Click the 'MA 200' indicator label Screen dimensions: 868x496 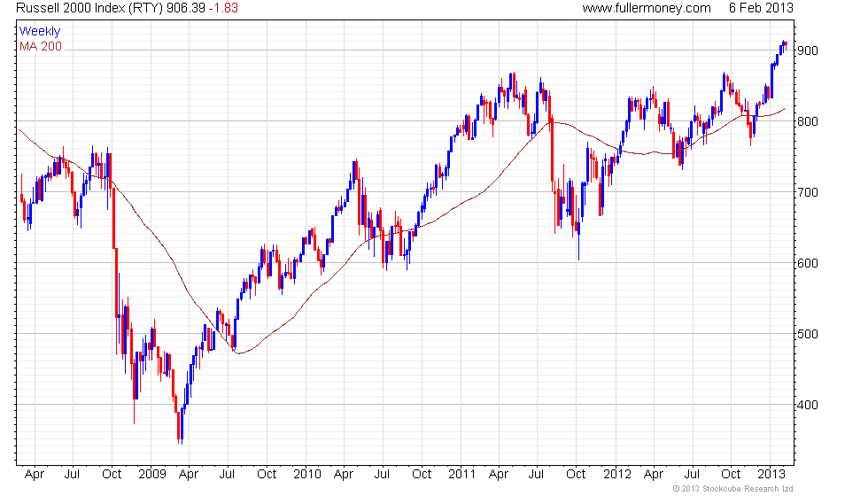(x=41, y=46)
